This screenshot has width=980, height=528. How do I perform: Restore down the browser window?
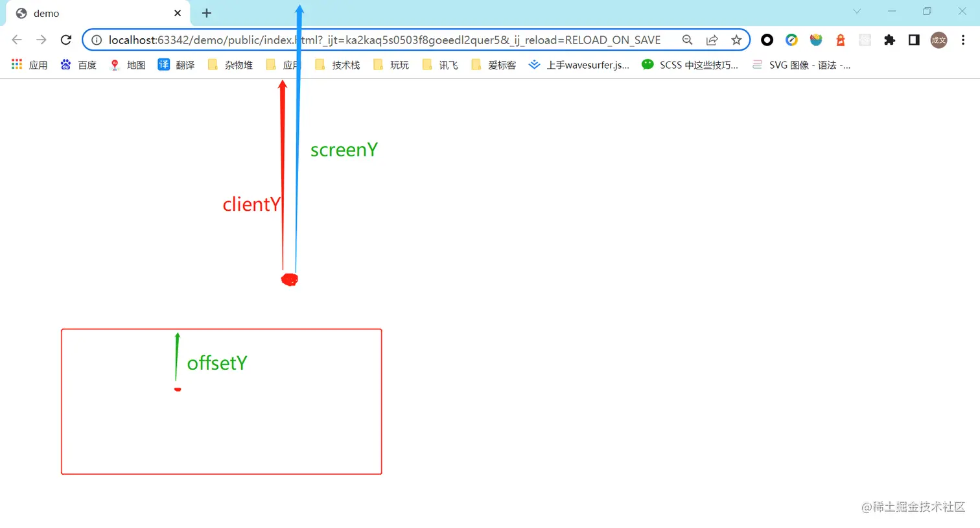click(927, 11)
